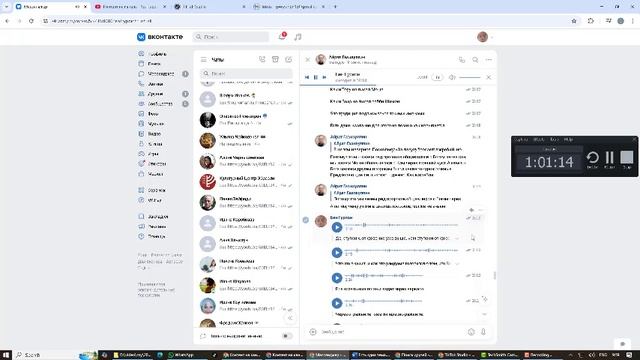Open the emoji picker in the message composer
This screenshot has height=360, width=640.
[x=471, y=332]
